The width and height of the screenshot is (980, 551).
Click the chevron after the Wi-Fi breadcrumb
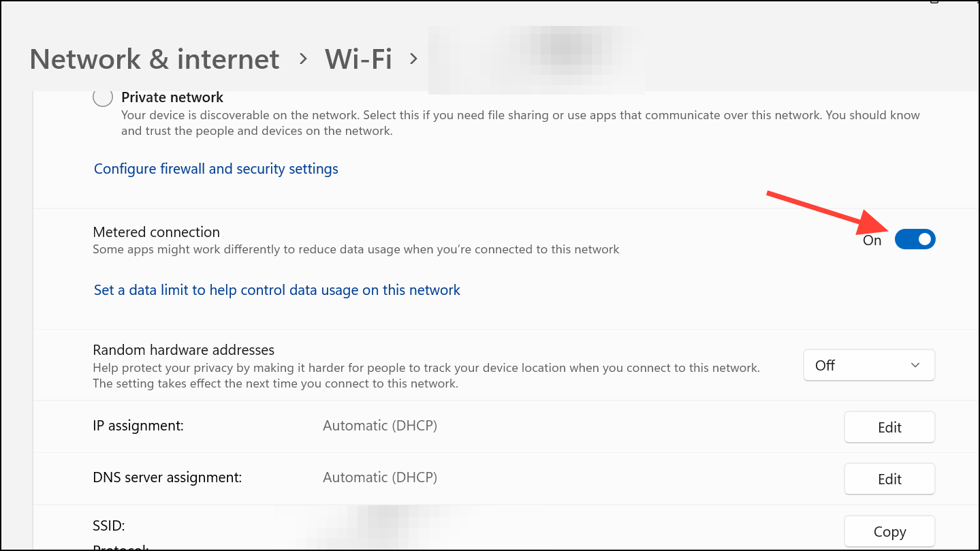tap(413, 59)
